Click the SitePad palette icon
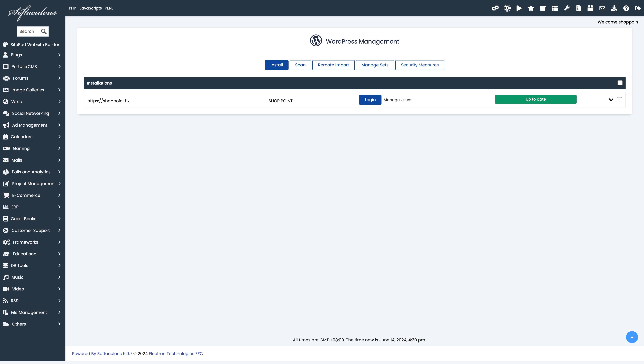Viewport: 644px width, 364px height. tap(6, 45)
